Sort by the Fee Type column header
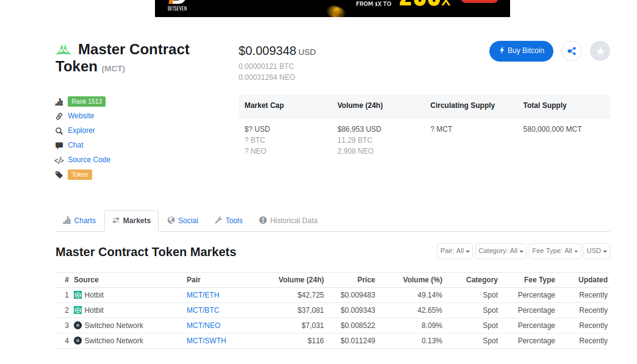 coord(539,280)
